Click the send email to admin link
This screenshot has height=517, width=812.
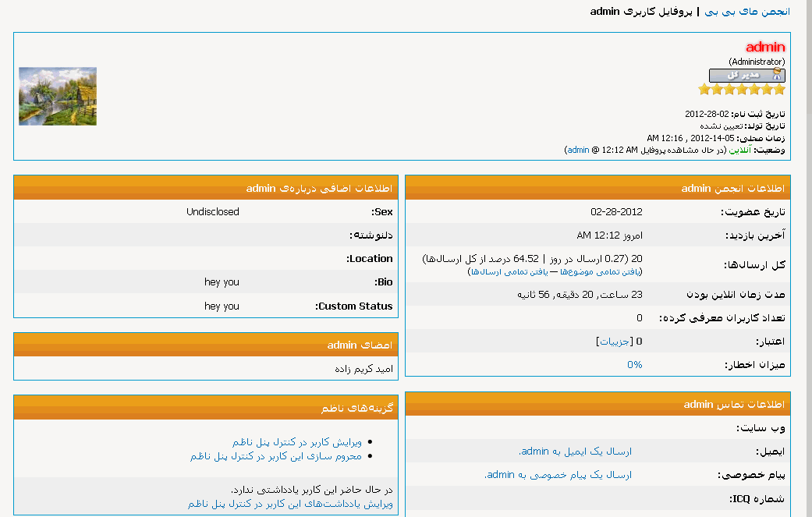[575, 451]
